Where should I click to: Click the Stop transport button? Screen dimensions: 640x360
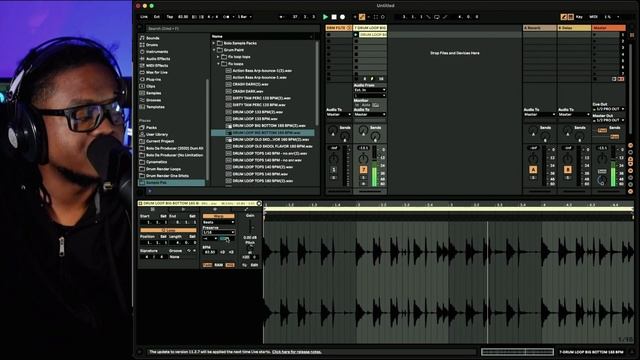pos(334,17)
